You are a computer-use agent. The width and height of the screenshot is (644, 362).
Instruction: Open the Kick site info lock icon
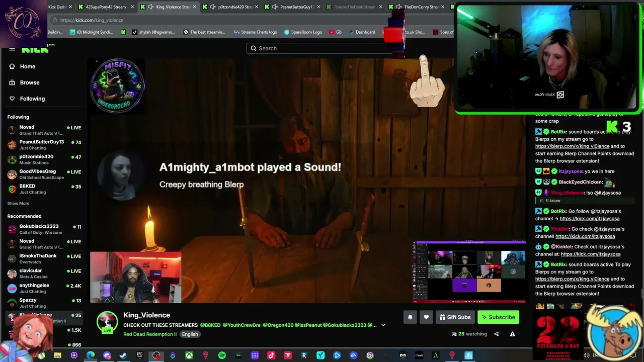pos(55,20)
